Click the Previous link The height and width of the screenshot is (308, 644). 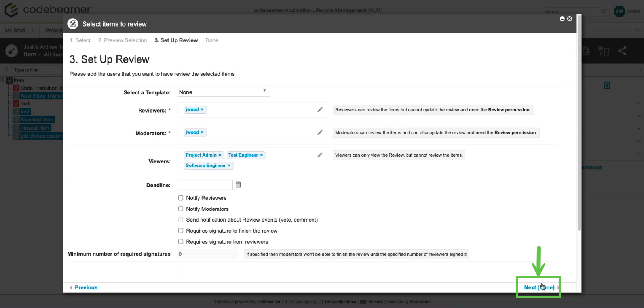[85, 287]
